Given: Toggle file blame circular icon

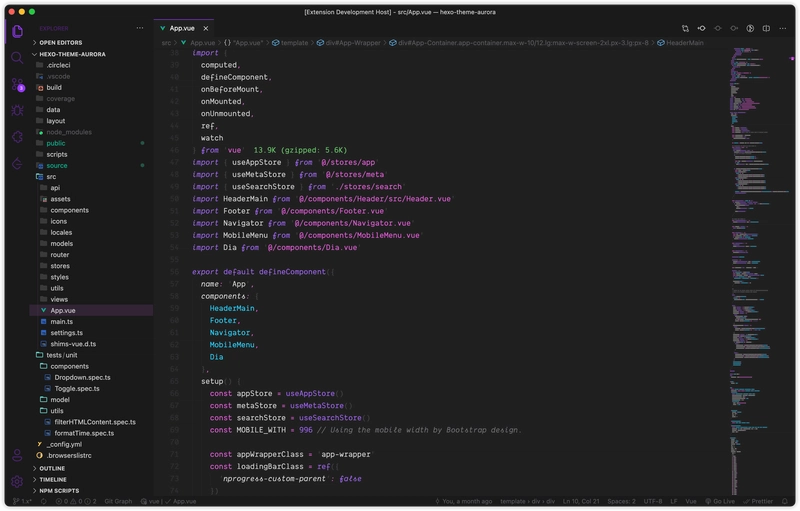Looking at the screenshot, I should pyautogui.click(x=750, y=29).
